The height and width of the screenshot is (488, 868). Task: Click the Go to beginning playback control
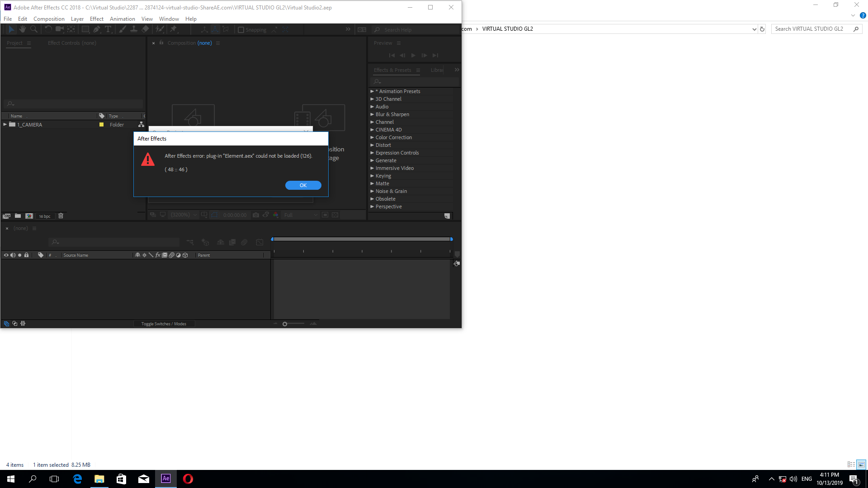[x=392, y=55]
